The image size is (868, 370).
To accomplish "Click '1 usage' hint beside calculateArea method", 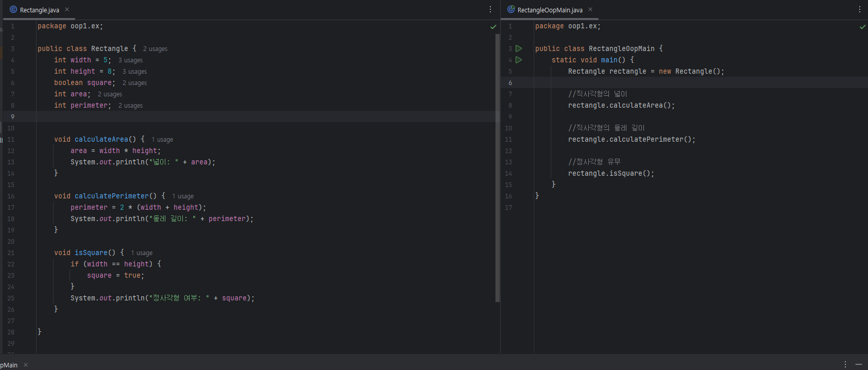I will pyautogui.click(x=162, y=140).
